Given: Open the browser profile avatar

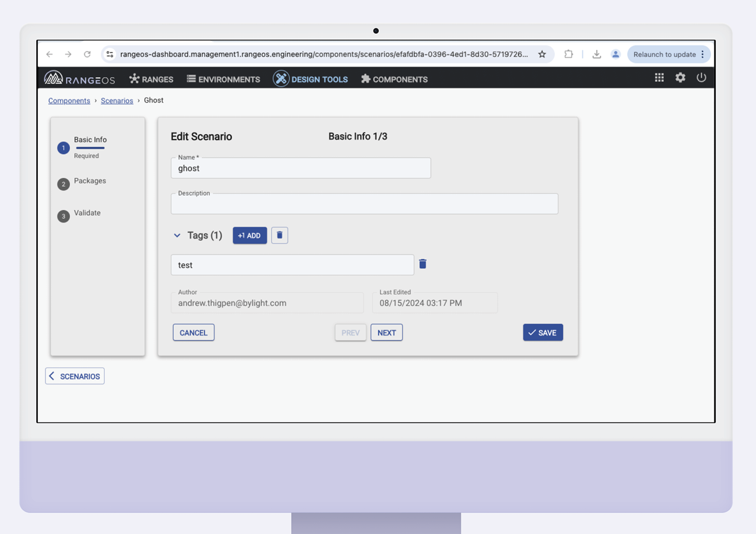Looking at the screenshot, I should coord(615,54).
